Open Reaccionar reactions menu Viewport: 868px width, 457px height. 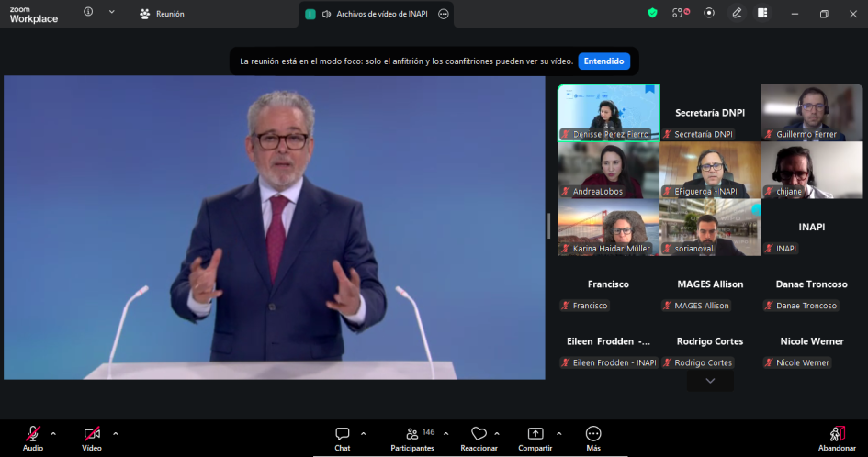pos(479,440)
